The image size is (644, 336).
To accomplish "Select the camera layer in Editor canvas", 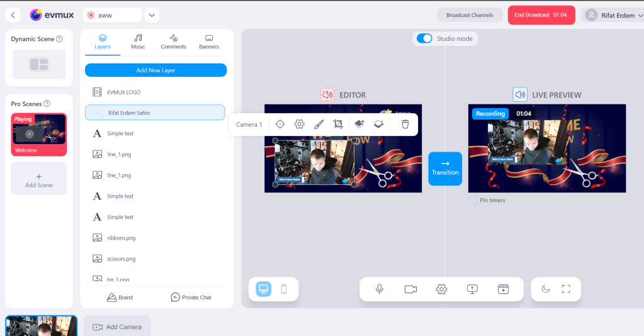I will tap(315, 163).
